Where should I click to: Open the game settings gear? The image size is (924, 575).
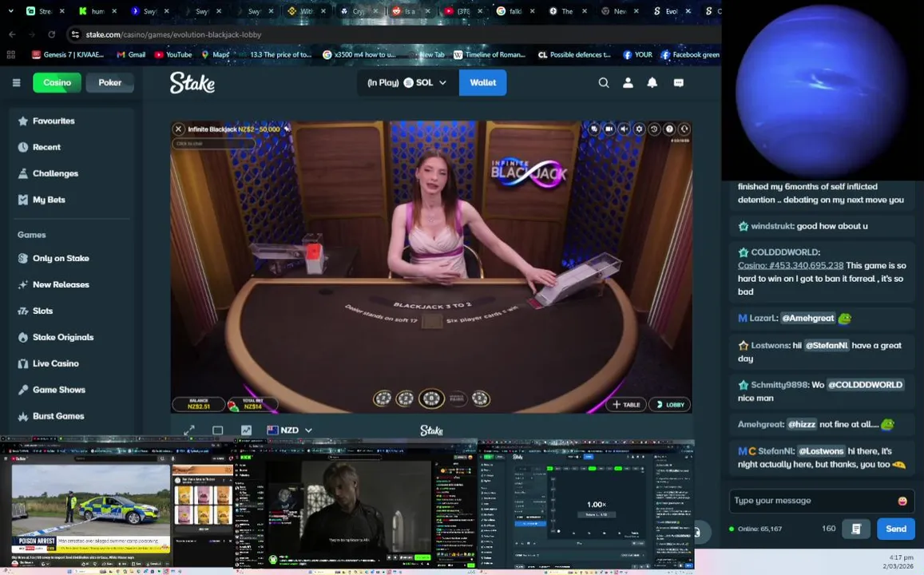click(639, 129)
